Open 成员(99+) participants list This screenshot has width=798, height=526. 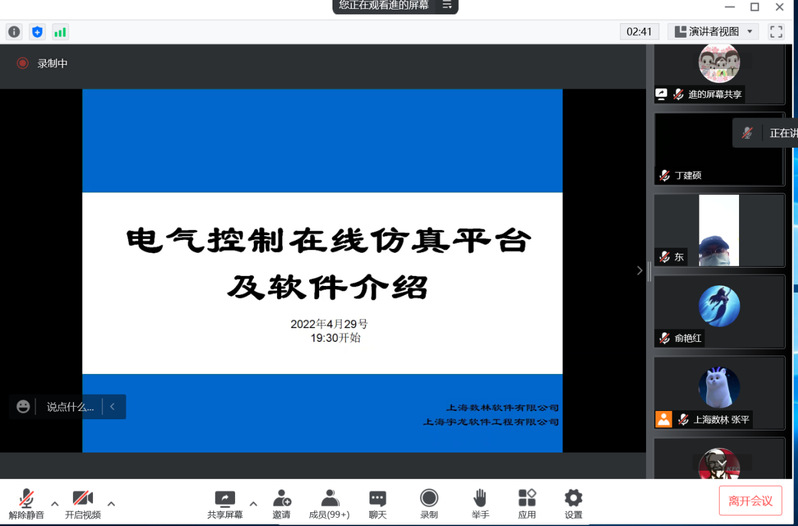point(329,504)
